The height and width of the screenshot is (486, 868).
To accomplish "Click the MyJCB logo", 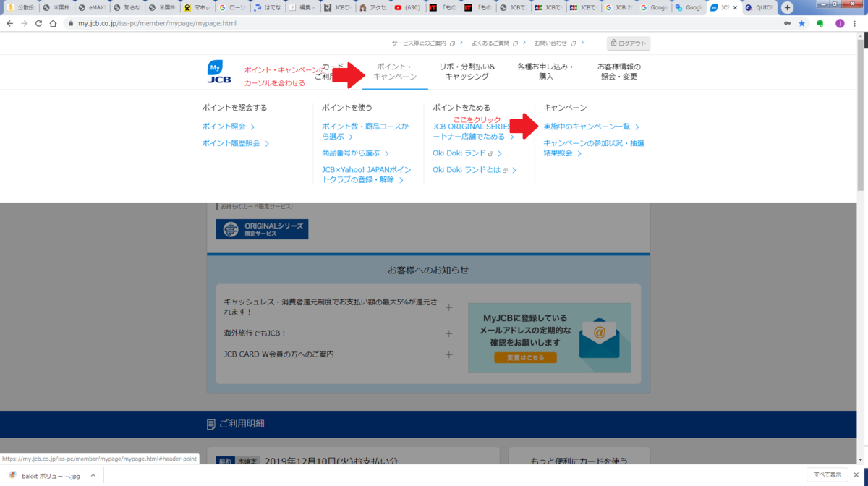I will (219, 72).
